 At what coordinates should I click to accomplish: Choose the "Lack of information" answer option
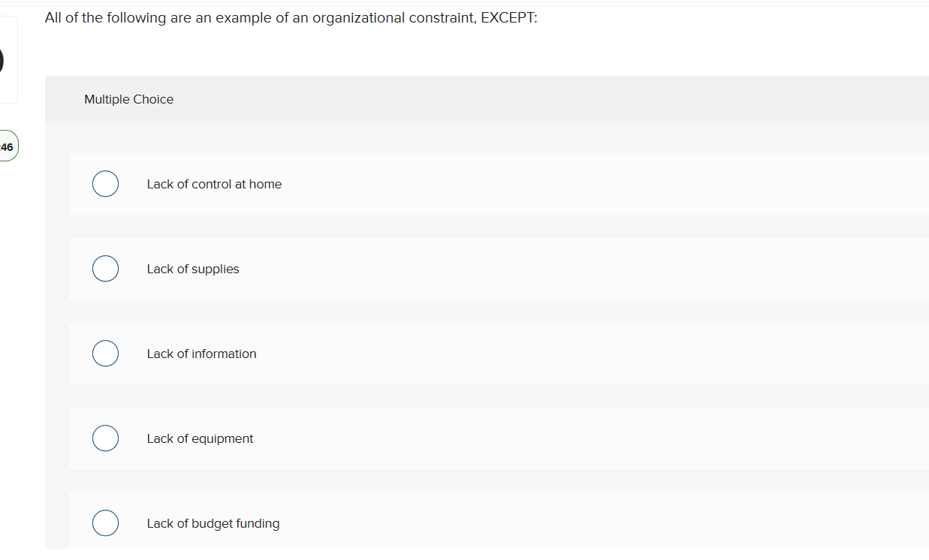click(105, 353)
